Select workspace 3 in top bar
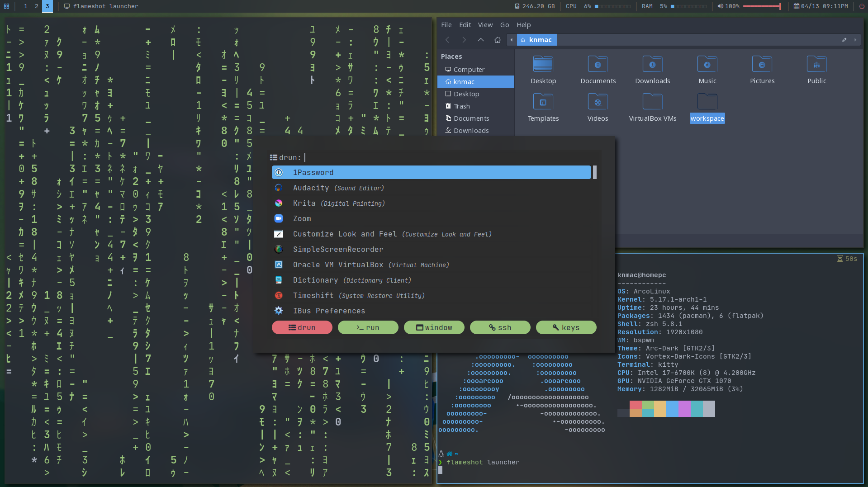Viewport: 868px width, 487px height. [x=47, y=6]
